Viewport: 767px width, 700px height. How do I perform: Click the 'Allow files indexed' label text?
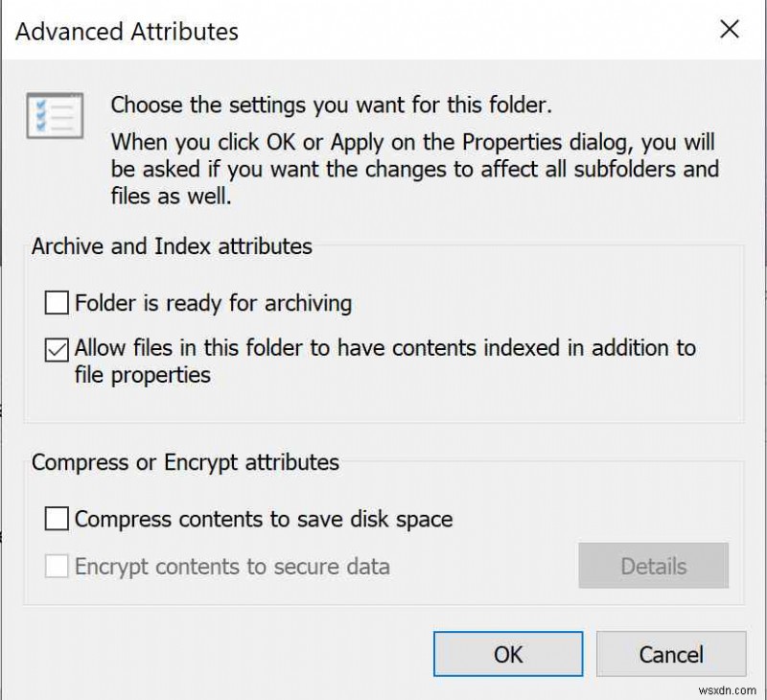(383, 348)
